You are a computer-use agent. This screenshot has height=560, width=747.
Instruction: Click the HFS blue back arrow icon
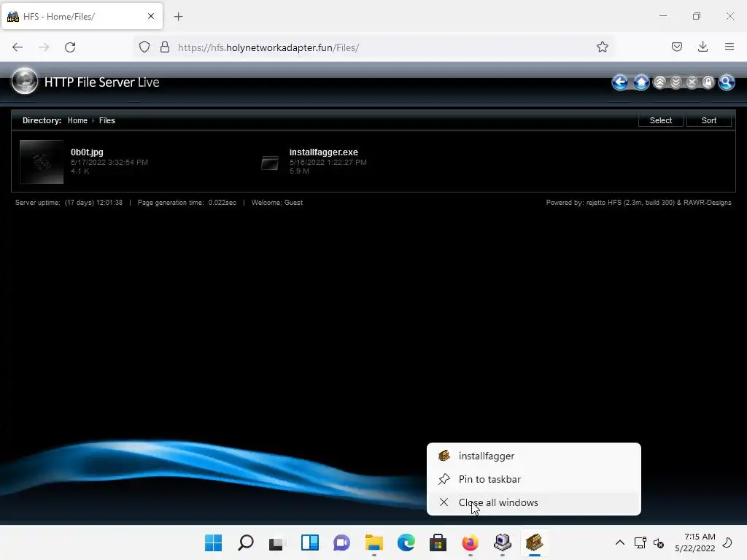(620, 82)
